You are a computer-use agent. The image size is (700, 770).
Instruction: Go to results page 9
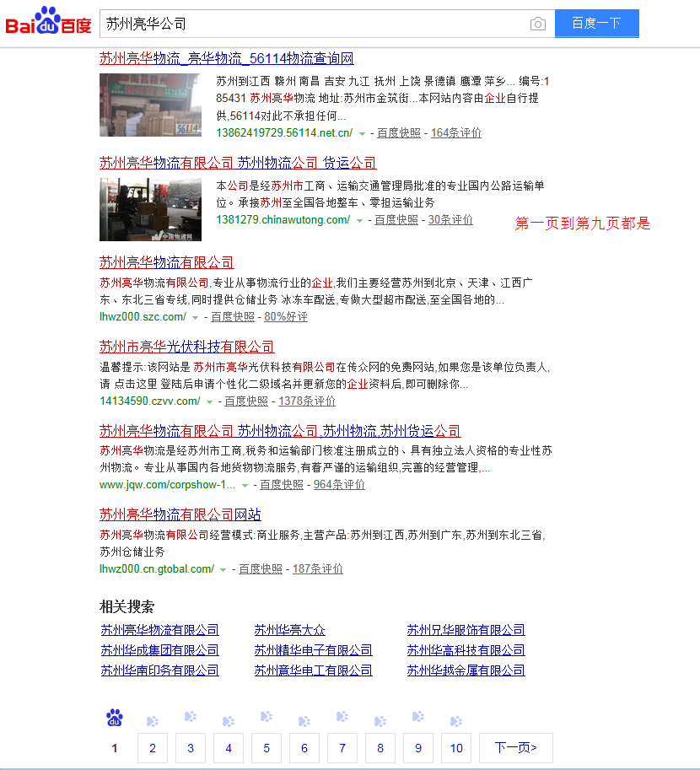pos(418,748)
